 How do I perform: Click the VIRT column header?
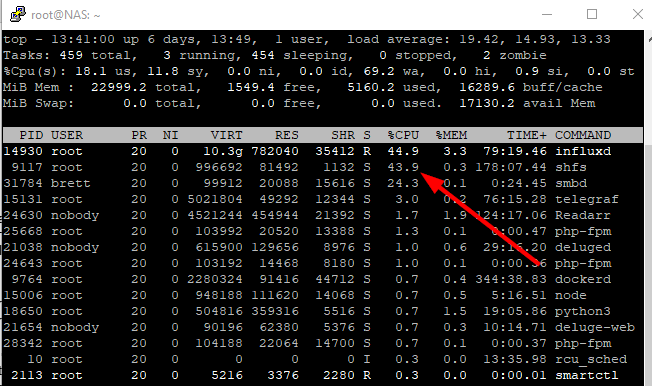click(x=227, y=135)
